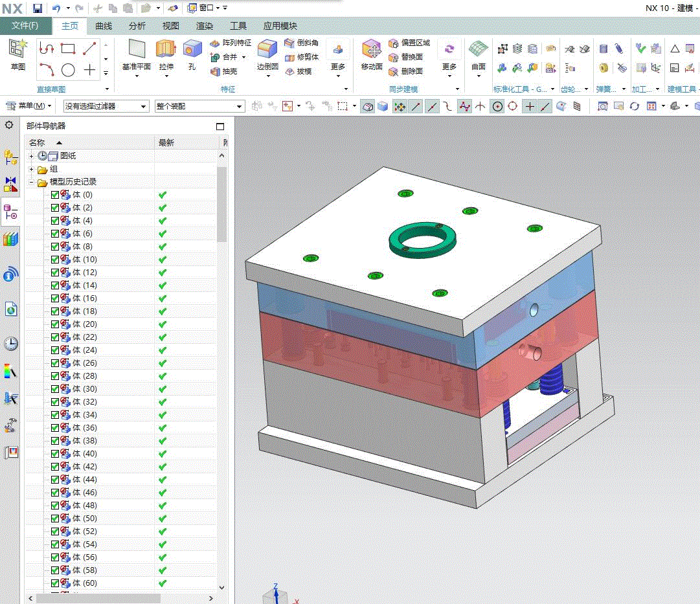Viewport: 700px width, 604px height.
Task: Sort by the 名称 column header
Action: [89, 142]
